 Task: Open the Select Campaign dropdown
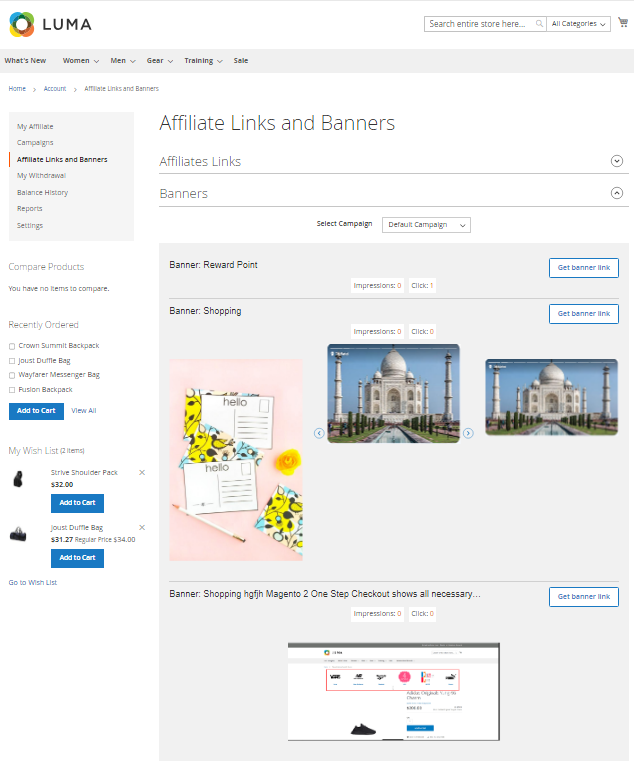(426, 225)
